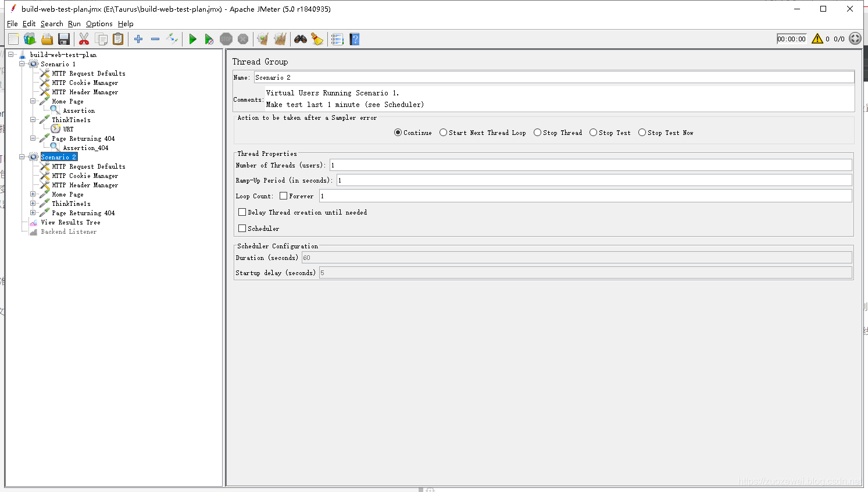Select the Stop Test Now radio button
Screen dimensions: 868x492
click(x=642, y=133)
